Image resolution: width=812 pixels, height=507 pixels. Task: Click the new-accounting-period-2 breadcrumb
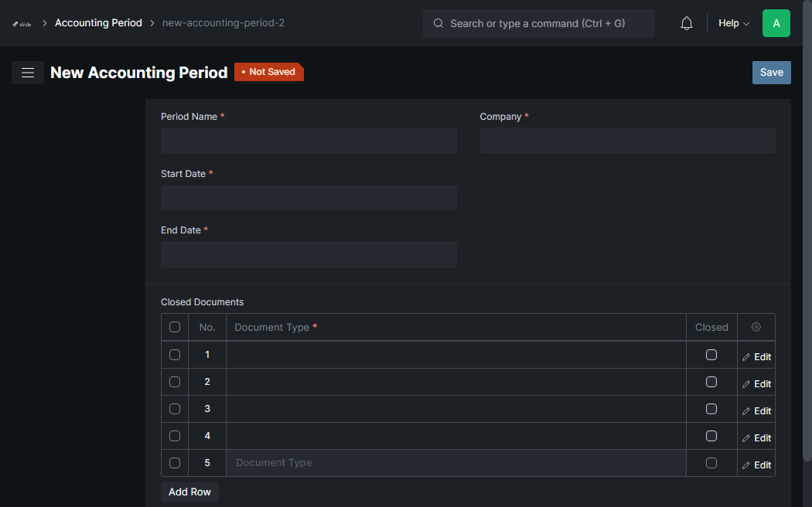[223, 22]
